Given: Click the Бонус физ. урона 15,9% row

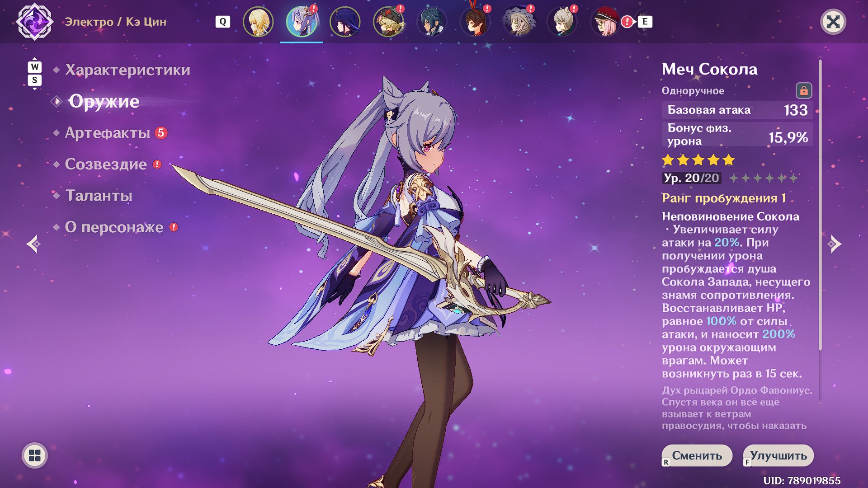Looking at the screenshot, I should pyautogui.click(x=738, y=134).
